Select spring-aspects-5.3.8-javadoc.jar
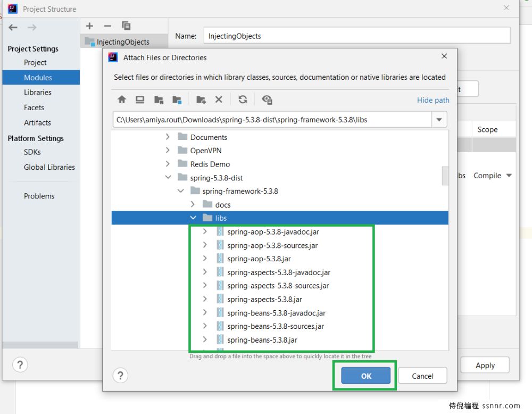The image size is (532, 414). pyautogui.click(x=279, y=272)
